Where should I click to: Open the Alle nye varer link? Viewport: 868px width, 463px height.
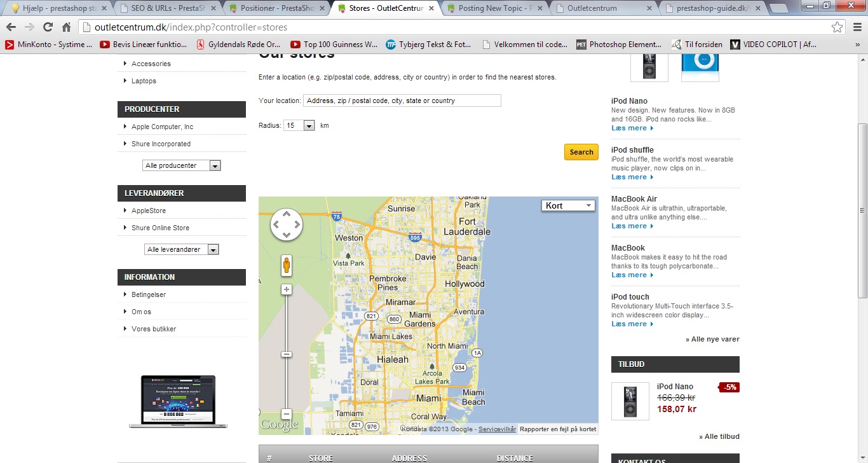[712, 339]
